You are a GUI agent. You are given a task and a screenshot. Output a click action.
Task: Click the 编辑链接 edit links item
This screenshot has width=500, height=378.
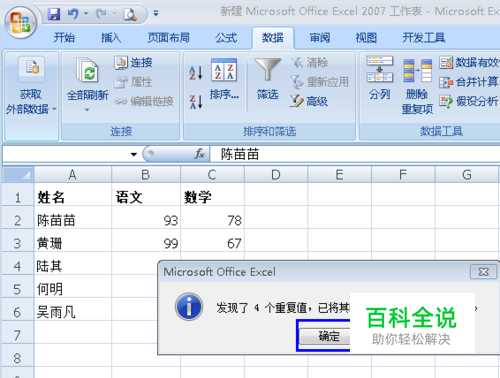pyautogui.click(x=144, y=101)
